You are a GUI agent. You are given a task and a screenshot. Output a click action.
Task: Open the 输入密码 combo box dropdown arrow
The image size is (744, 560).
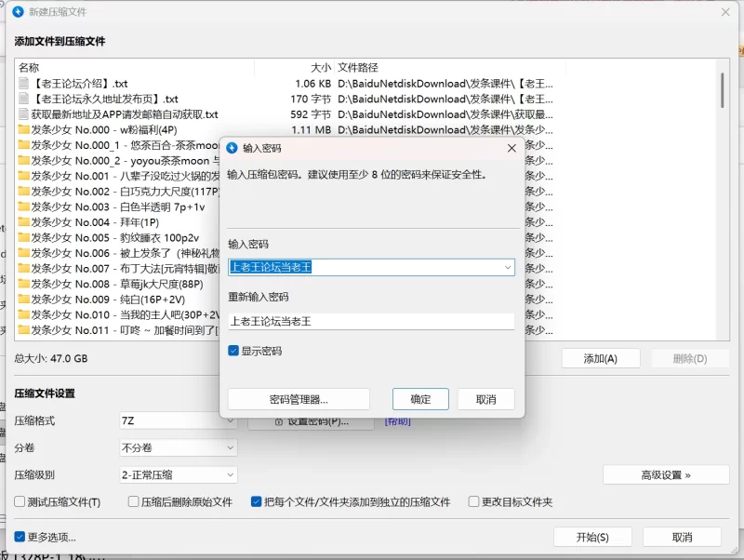coord(508,267)
